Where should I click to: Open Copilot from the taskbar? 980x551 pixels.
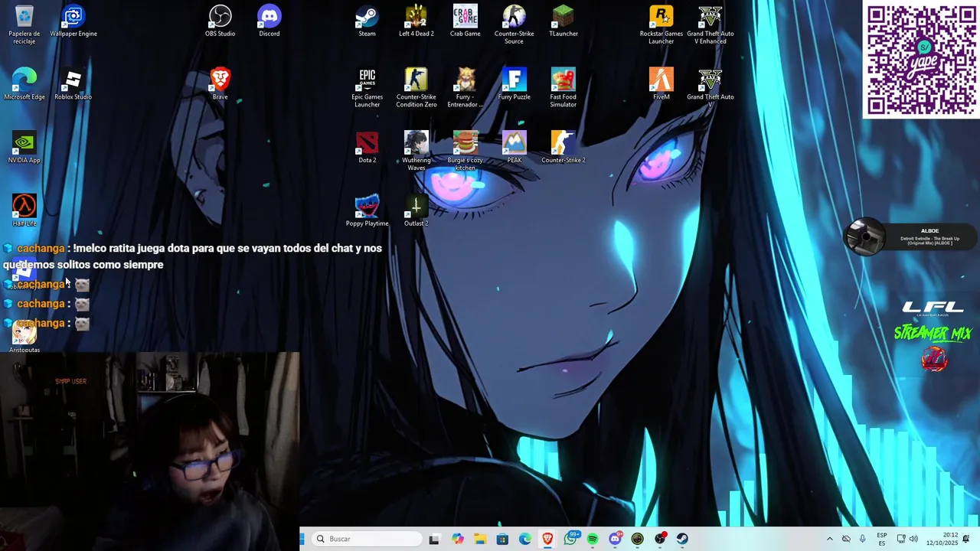[458, 539]
